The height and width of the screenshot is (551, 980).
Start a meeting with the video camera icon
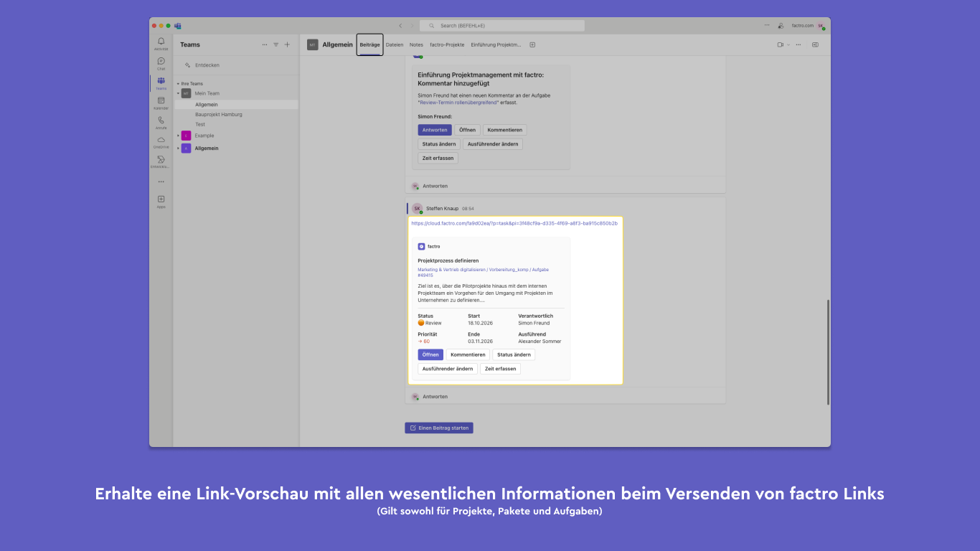click(780, 44)
